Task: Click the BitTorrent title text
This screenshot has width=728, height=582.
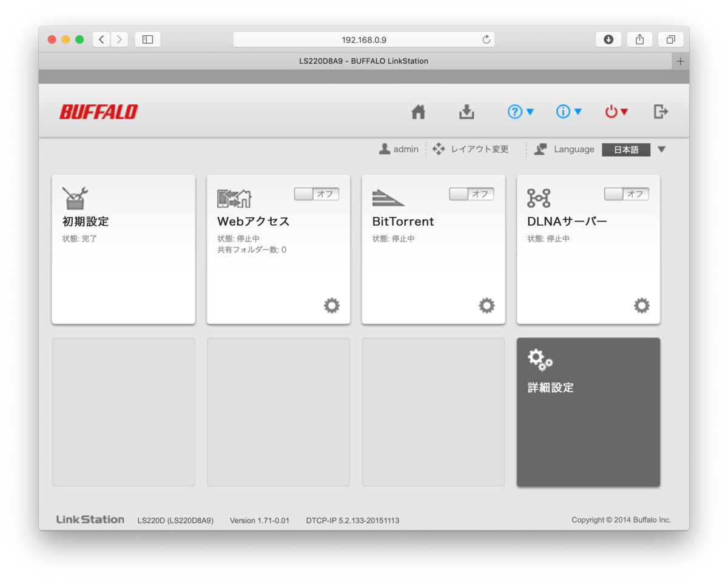Action: pos(403,222)
